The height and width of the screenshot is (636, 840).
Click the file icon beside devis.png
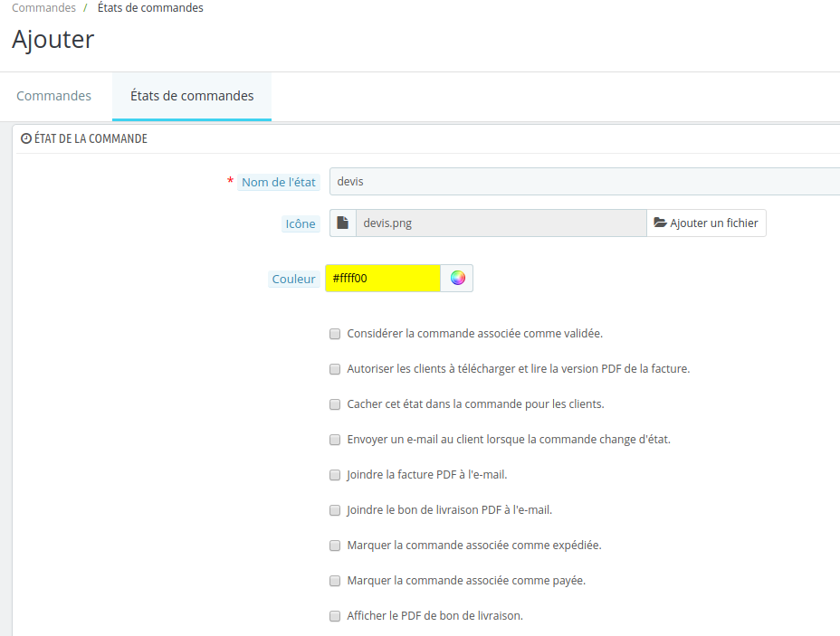click(x=343, y=223)
